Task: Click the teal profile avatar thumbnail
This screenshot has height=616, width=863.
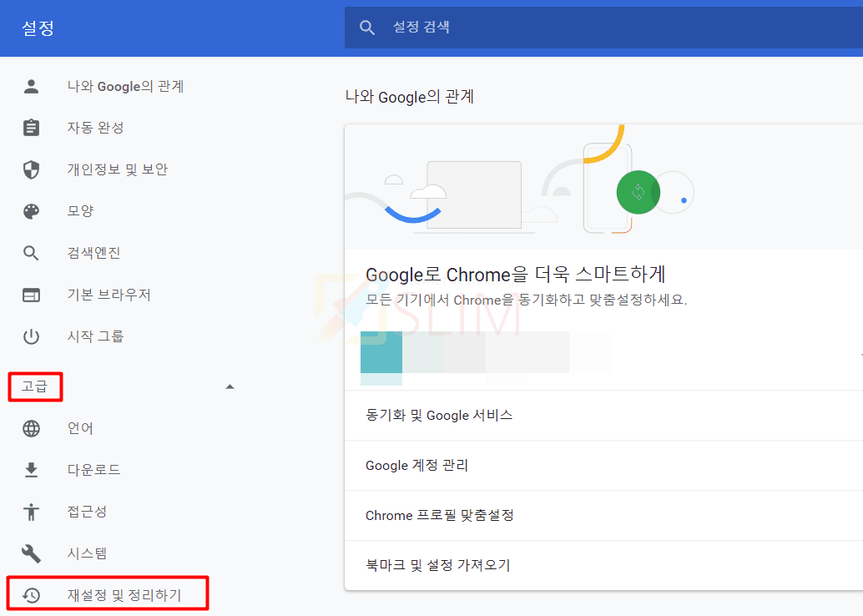Action: pos(381,352)
